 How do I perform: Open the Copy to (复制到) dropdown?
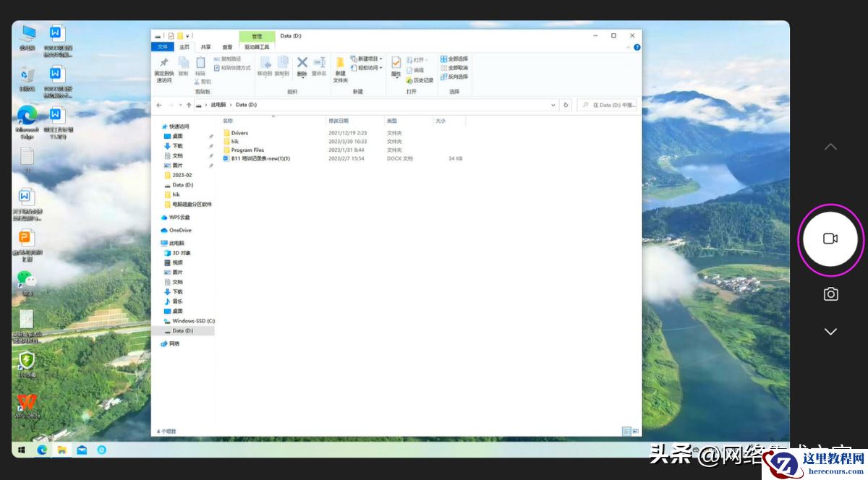pos(282,67)
